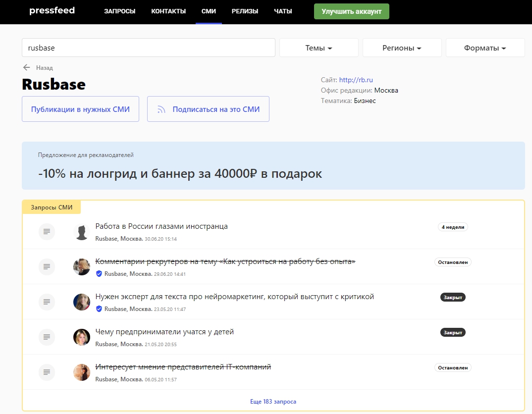Click the document icon beside the нейромаркетинг request
The width and height of the screenshot is (532, 414).
tap(47, 302)
